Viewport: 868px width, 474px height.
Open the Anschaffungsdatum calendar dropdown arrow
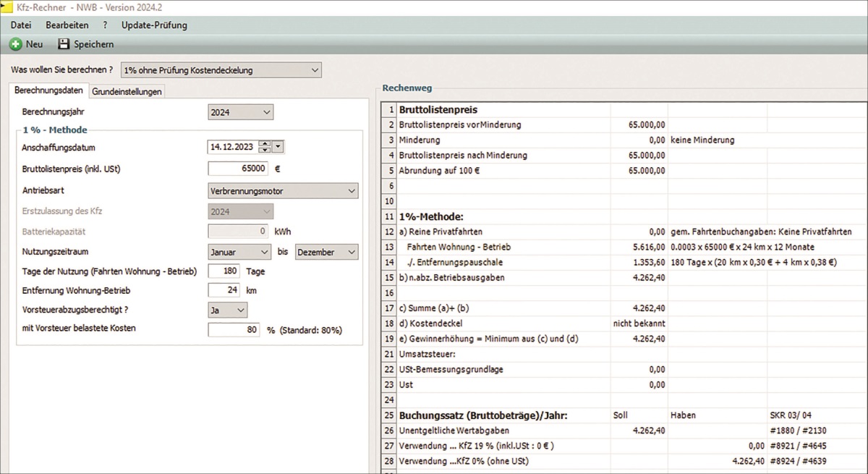pos(279,147)
